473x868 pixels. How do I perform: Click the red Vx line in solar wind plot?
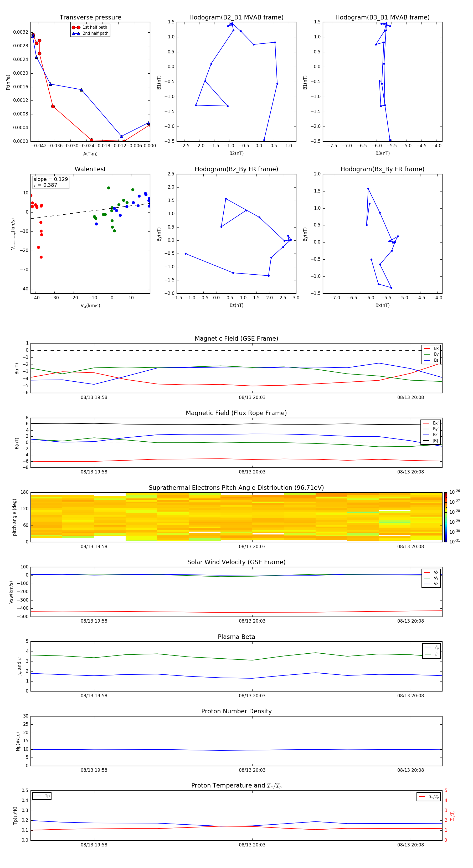pyautogui.click(x=236, y=612)
